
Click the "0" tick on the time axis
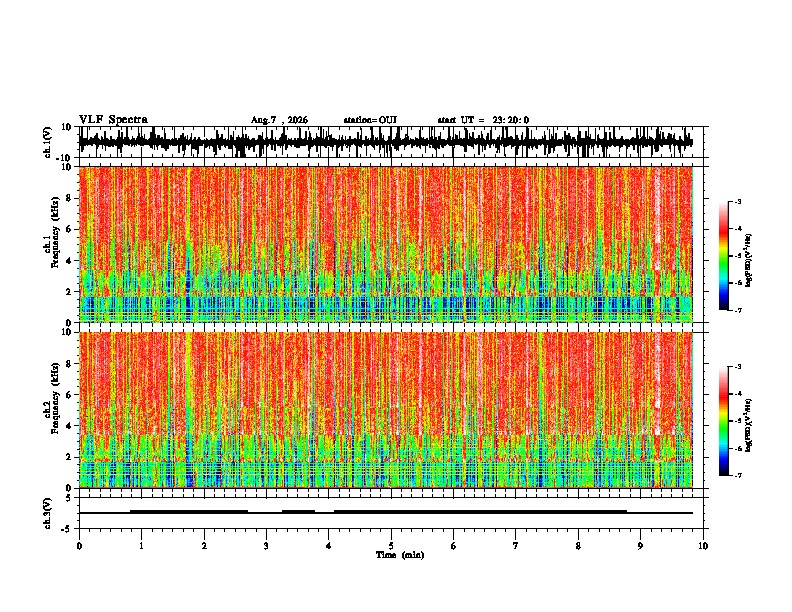pyautogui.click(x=79, y=546)
